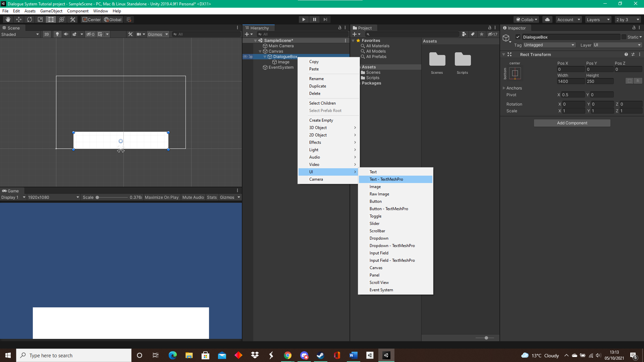Collapse the Canvas object in the Hierarchy
644x362 pixels.
(x=261, y=51)
